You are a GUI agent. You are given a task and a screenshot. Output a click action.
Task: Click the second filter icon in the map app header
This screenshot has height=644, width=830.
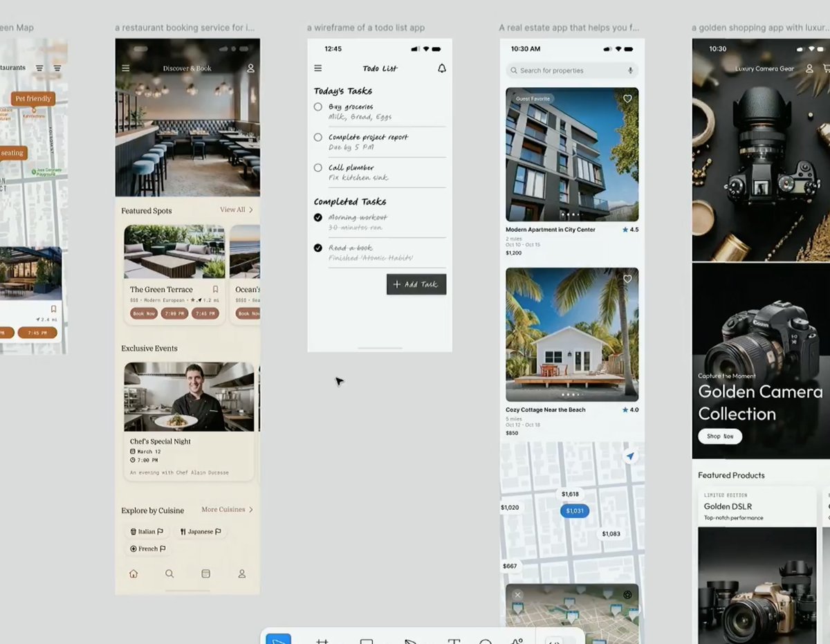tap(57, 68)
